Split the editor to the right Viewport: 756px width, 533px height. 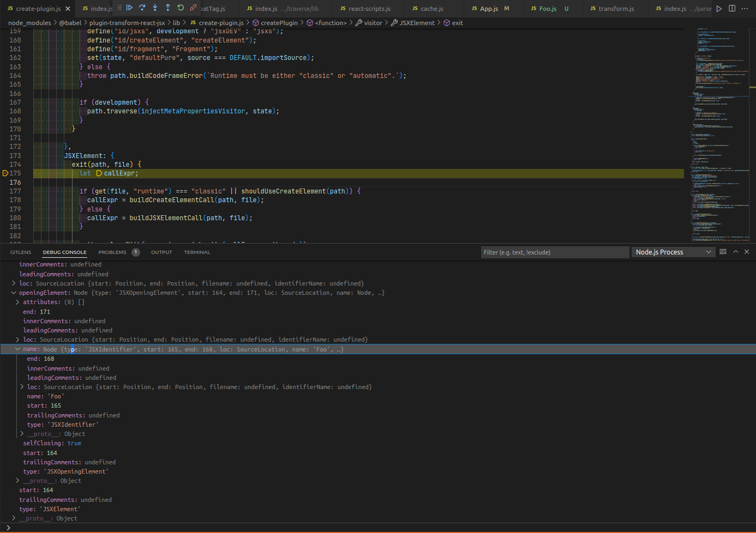pos(732,8)
